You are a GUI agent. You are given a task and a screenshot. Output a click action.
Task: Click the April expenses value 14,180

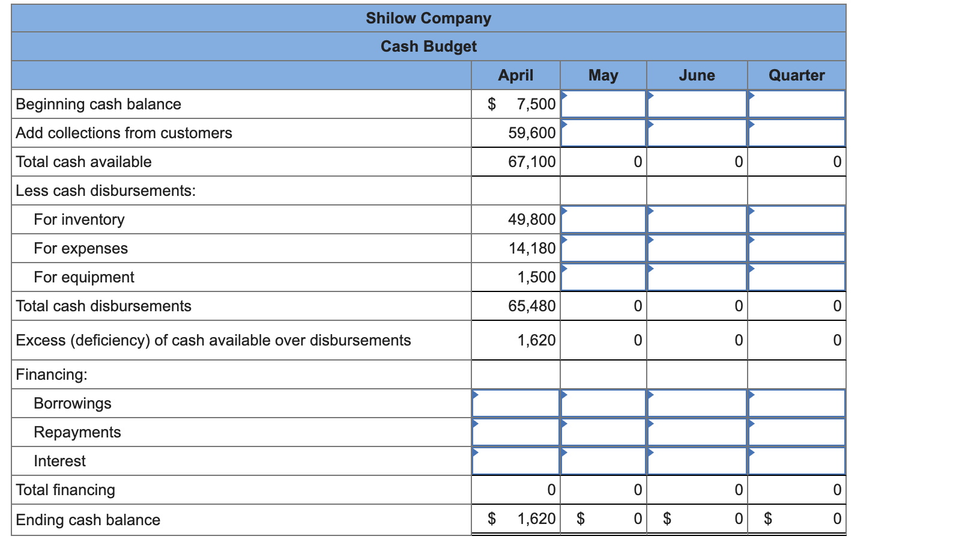tap(532, 248)
